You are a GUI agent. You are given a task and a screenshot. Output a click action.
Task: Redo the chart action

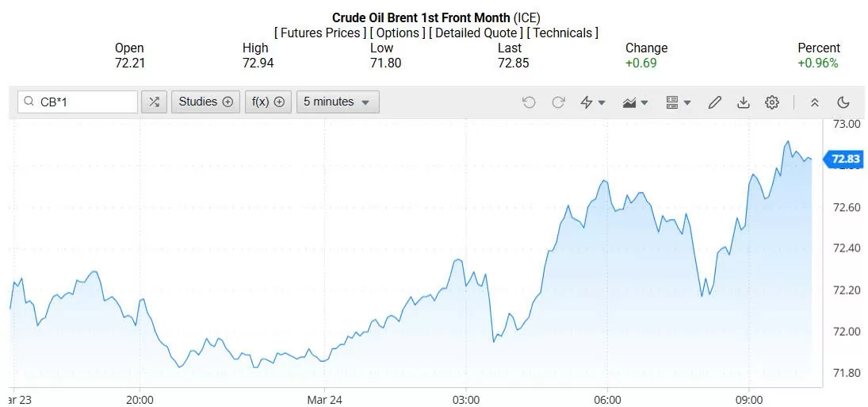tap(558, 102)
